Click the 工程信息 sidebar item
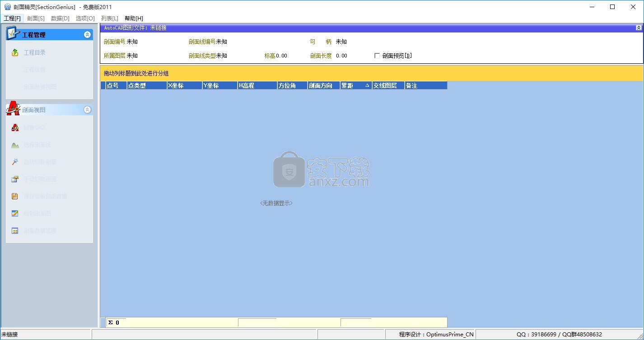The height and width of the screenshot is (340, 644). (x=35, y=70)
